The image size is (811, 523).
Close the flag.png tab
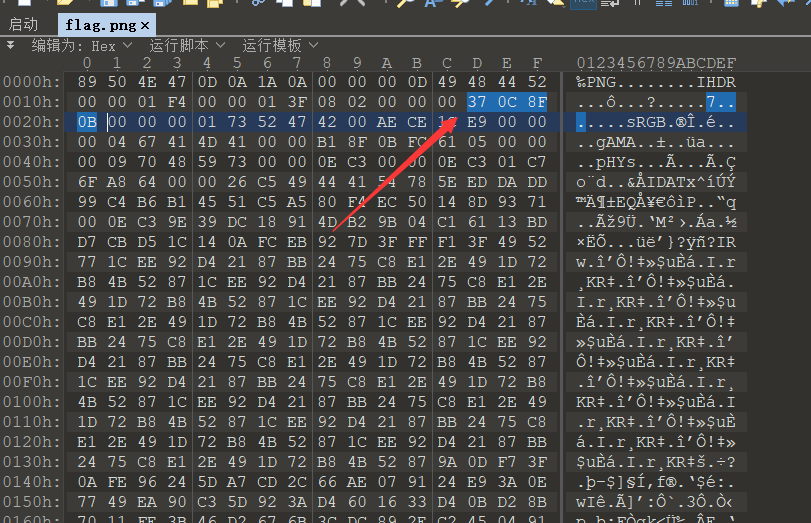click(145, 25)
